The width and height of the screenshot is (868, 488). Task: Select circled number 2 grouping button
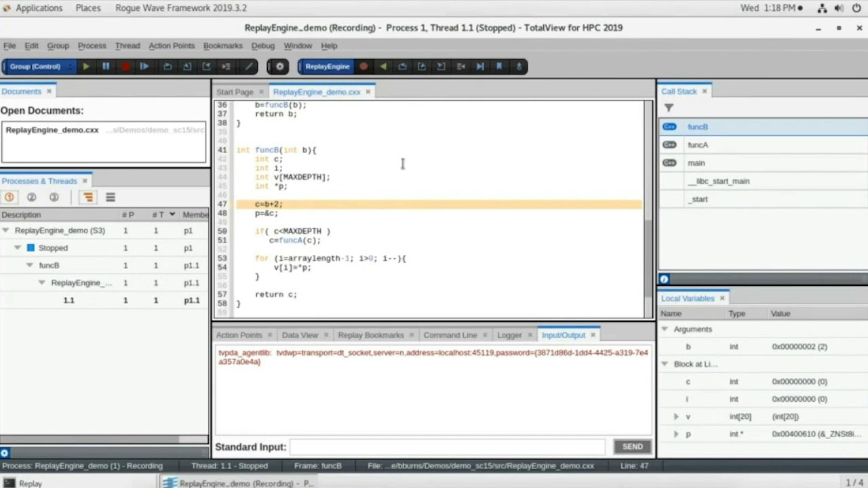tap(31, 197)
